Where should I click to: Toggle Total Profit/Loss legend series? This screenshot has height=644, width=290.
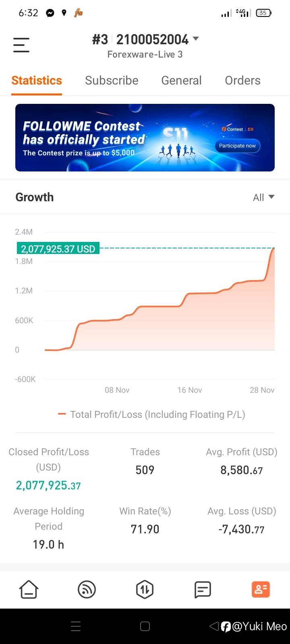[x=152, y=415]
